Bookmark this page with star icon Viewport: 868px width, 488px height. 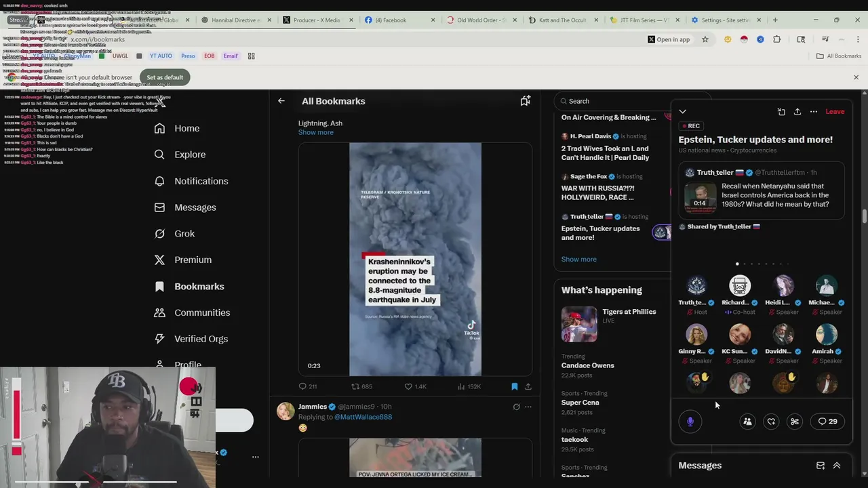pyautogui.click(x=705, y=39)
